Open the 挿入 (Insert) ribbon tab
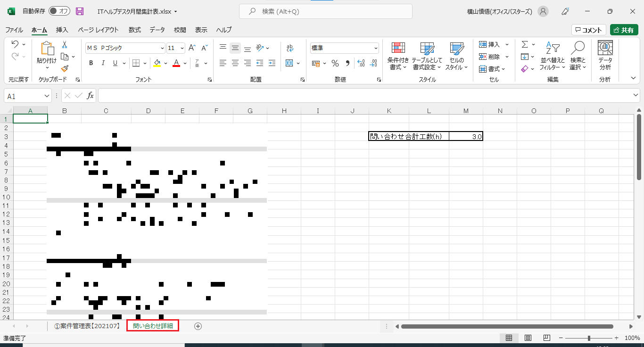 62,30
